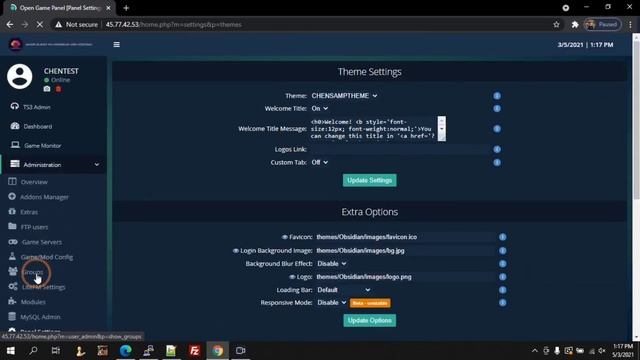Open the Welcome Title On dropdown
640x360 pixels.
320,109
